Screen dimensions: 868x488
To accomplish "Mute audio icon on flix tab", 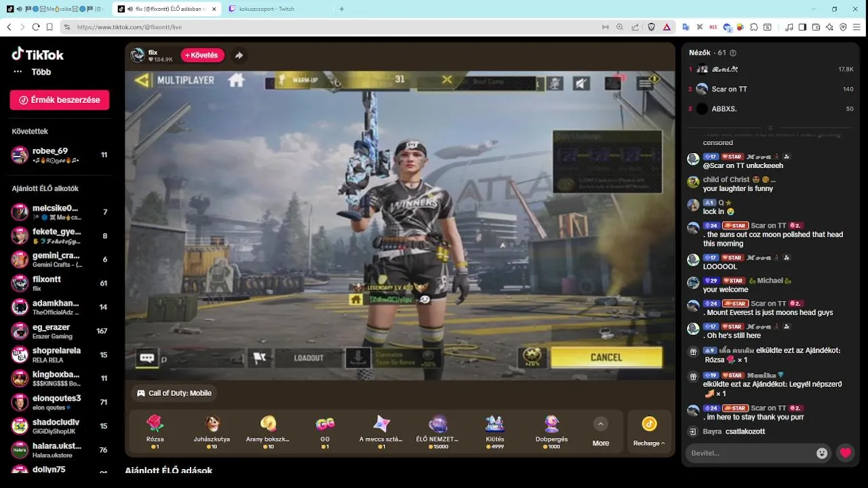I will (130, 9).
